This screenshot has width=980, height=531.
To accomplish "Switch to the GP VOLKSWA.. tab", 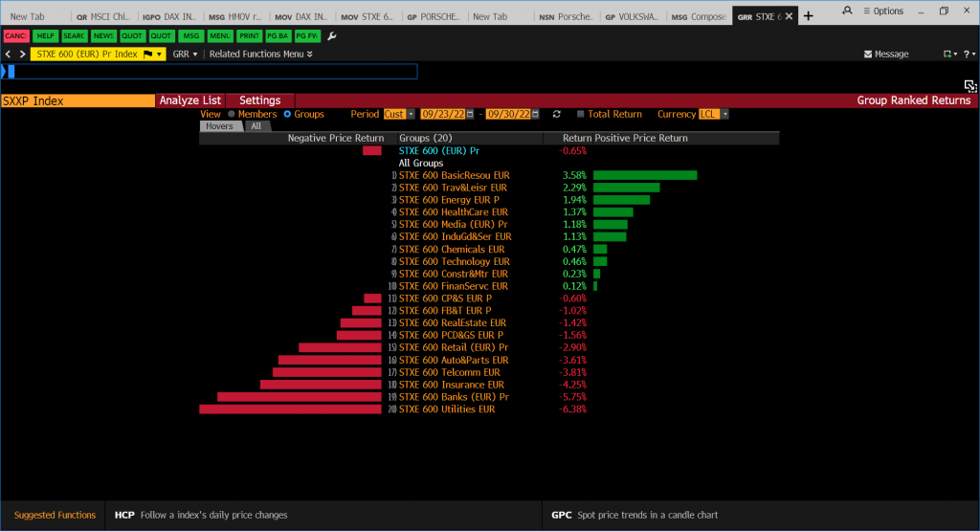I will pyautogui.click(x=632, y=17).
